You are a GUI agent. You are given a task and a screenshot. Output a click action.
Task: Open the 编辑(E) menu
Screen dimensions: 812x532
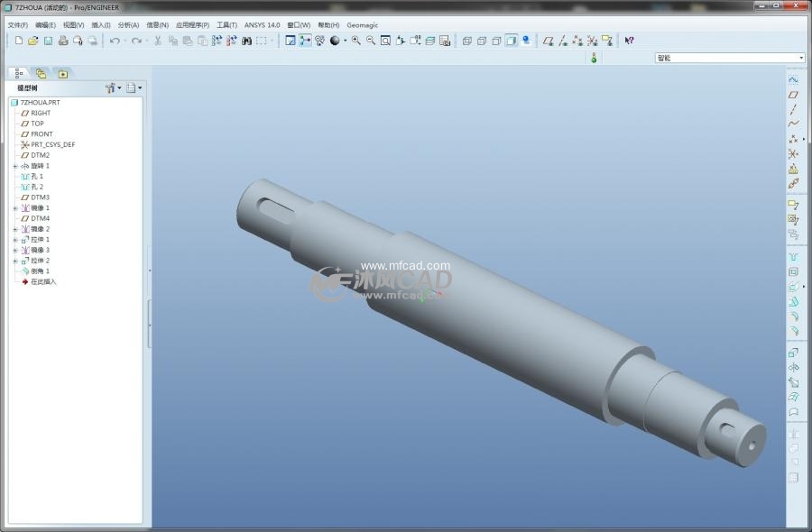[x=46, y=25]
